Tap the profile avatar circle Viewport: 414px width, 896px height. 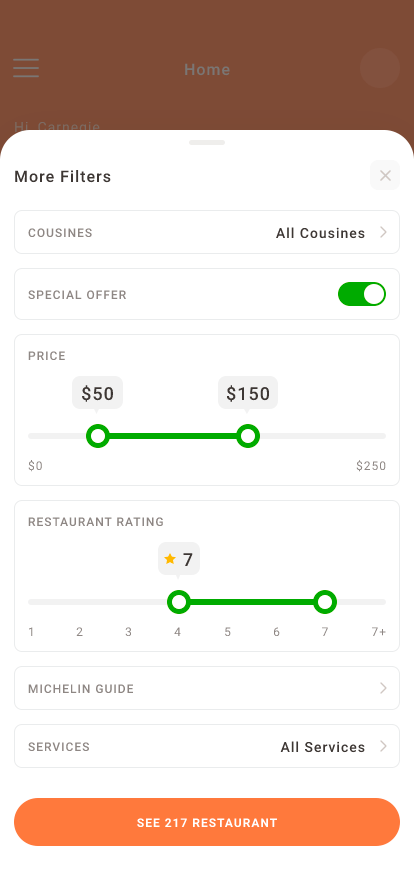pyautogui.click(x=380, y=68)
